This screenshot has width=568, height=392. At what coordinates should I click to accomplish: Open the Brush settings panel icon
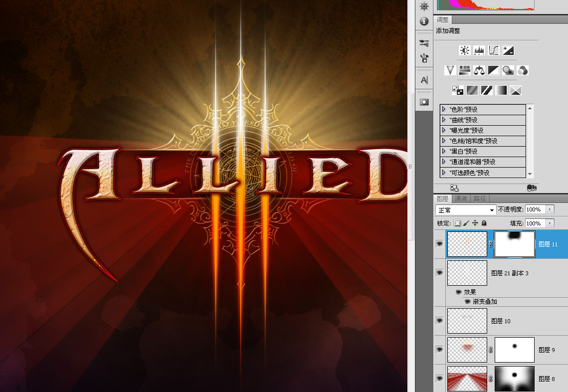coord(424,43)
